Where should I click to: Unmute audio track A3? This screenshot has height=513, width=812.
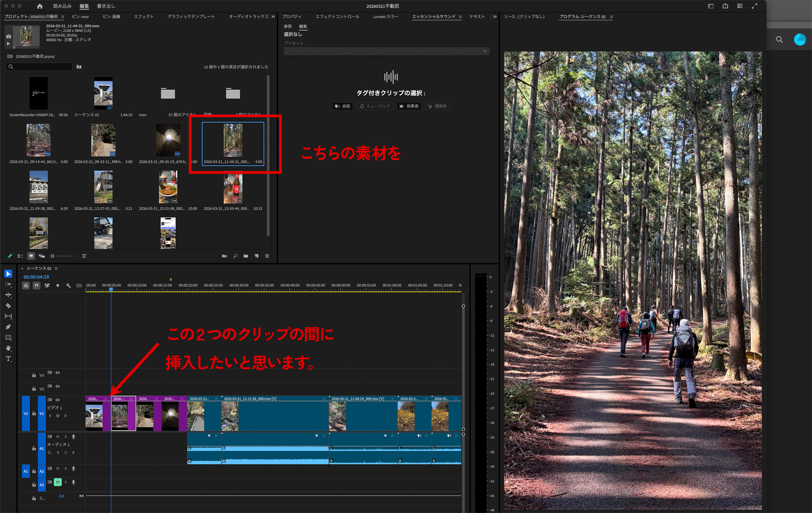pos(58,482)
